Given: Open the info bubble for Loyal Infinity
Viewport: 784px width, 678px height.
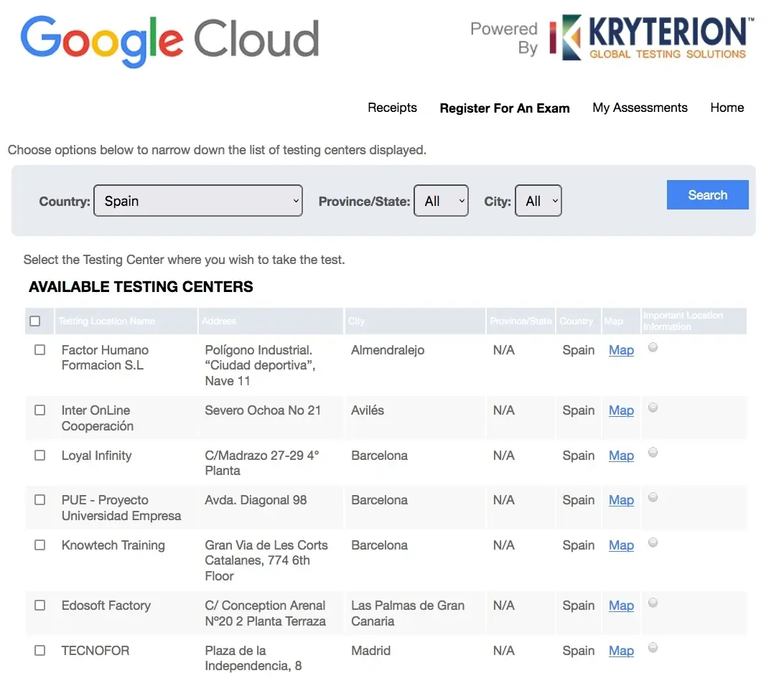Looking at the screenshot, I should [653, 452].
